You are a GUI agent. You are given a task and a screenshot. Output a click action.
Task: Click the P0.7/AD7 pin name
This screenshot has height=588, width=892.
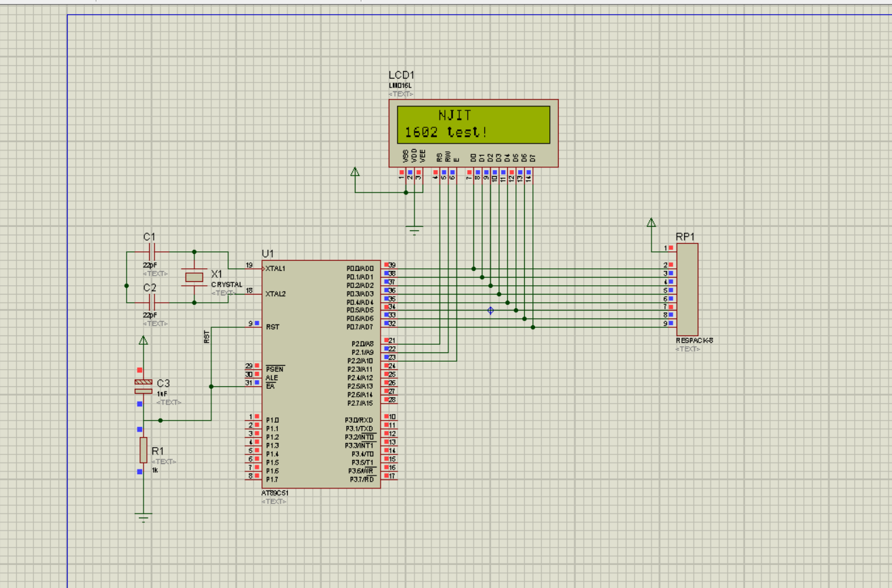[x=360, y=327]
